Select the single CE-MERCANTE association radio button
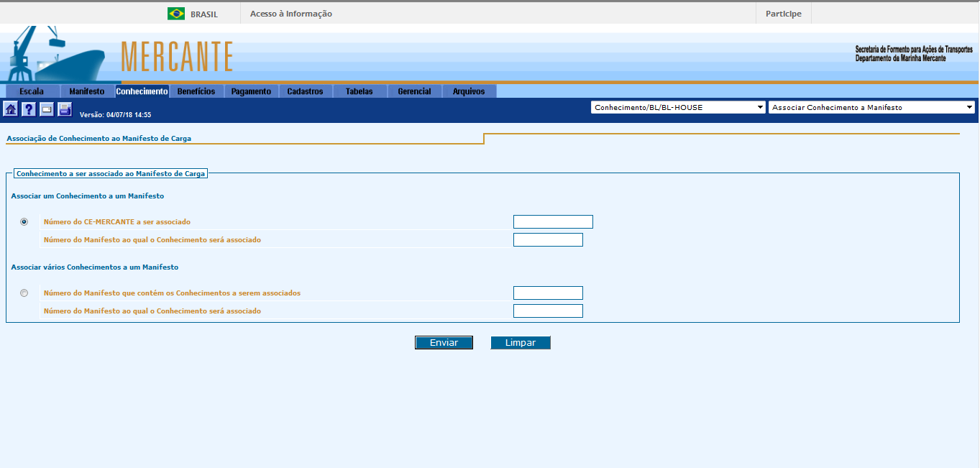The height and width of the screenshot is (468, 980). pyautogui.click(x=24, y=221)
